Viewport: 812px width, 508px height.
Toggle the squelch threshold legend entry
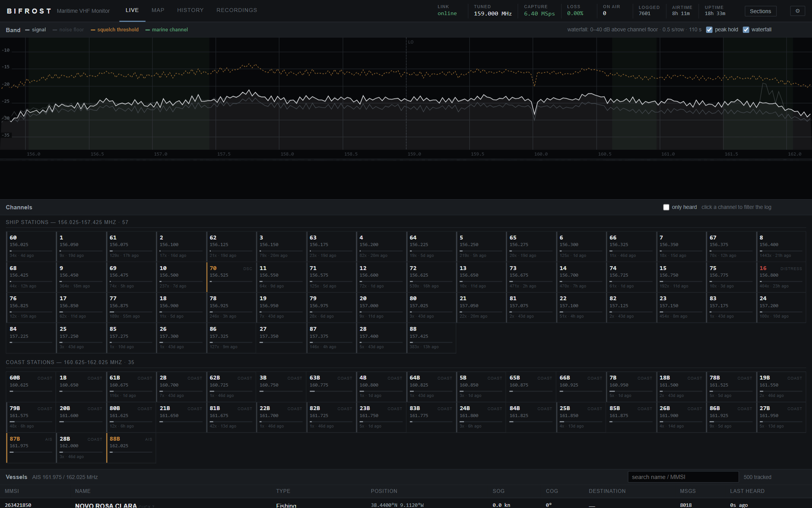(x=114, y=30)
